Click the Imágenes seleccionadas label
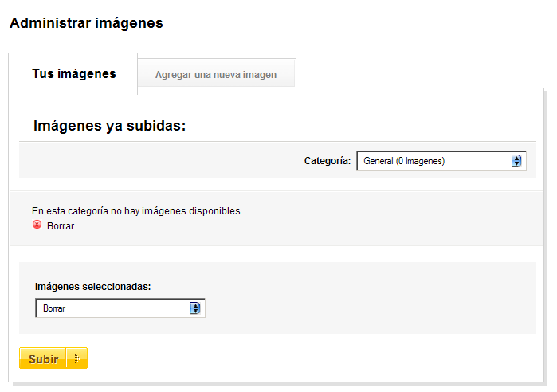The image size is (557, 392). pyautogui.click(x=92, y=287)
